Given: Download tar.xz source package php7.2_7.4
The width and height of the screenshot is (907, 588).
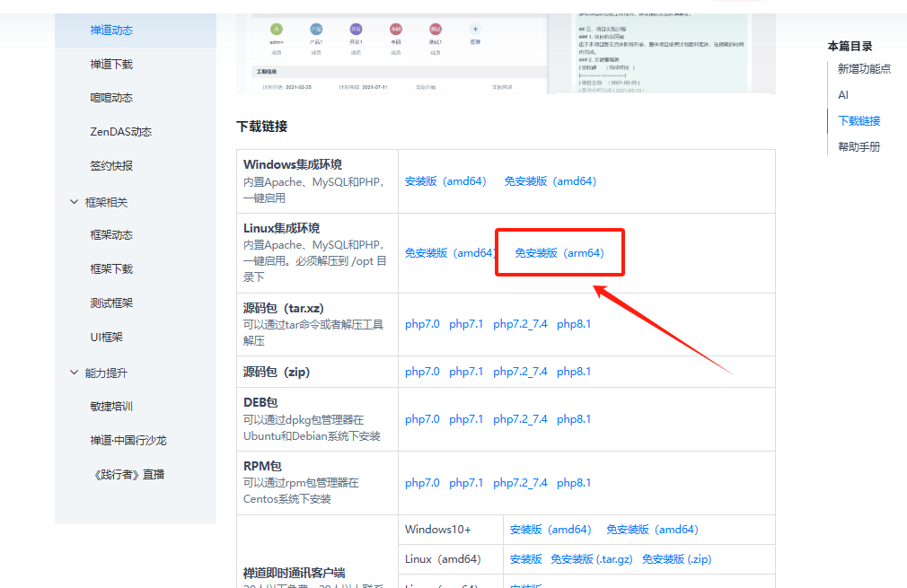Looking at the screenshot, I should (x=520, y=324).
